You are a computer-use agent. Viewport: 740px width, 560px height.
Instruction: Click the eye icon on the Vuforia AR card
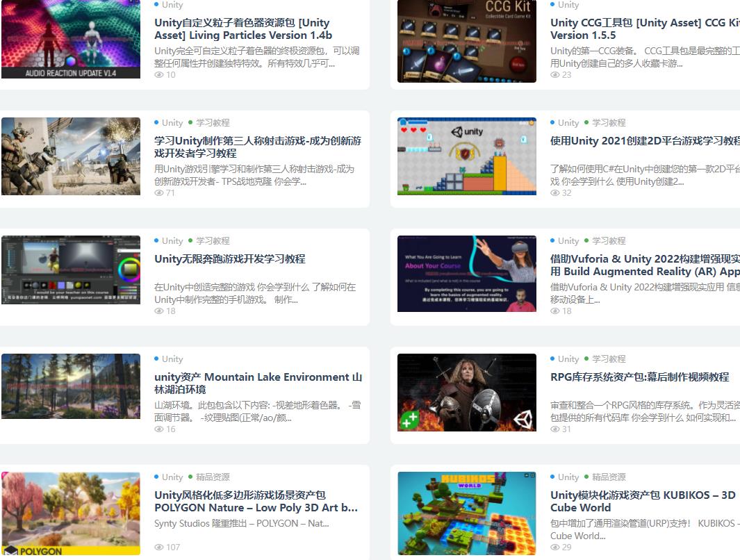coord(555,311)
